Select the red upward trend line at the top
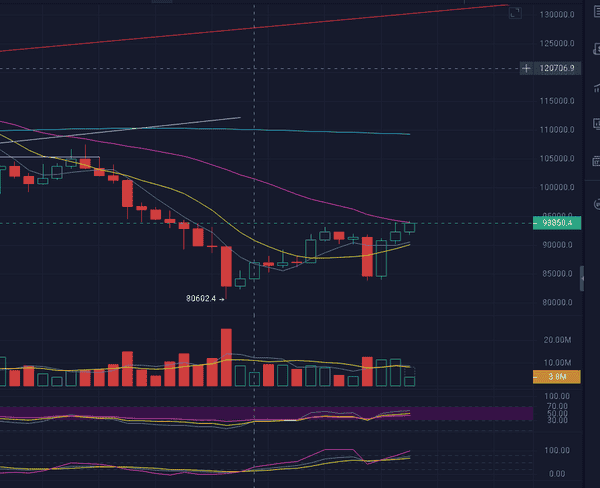Image resolution: width=600 pixels, height=488 pixels. (300, 24)
